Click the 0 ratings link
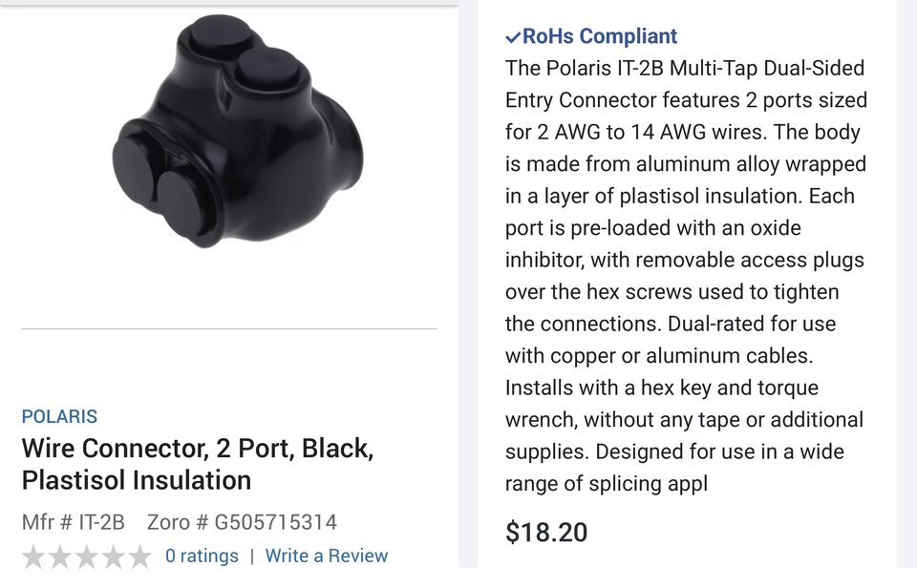The height and width of the screenshot is (588, 917). click(202, 556)
